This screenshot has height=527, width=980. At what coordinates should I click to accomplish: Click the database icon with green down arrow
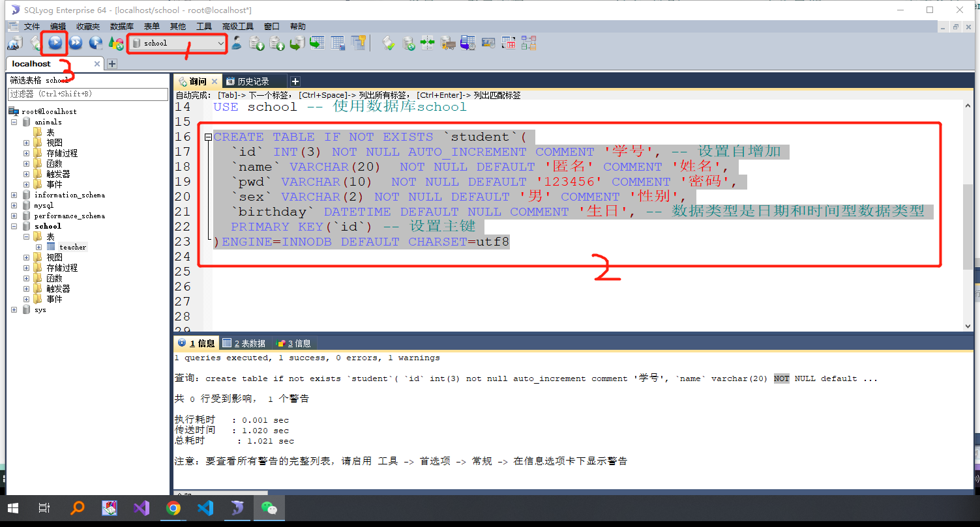pyautogui.click(x=257, y=43)
